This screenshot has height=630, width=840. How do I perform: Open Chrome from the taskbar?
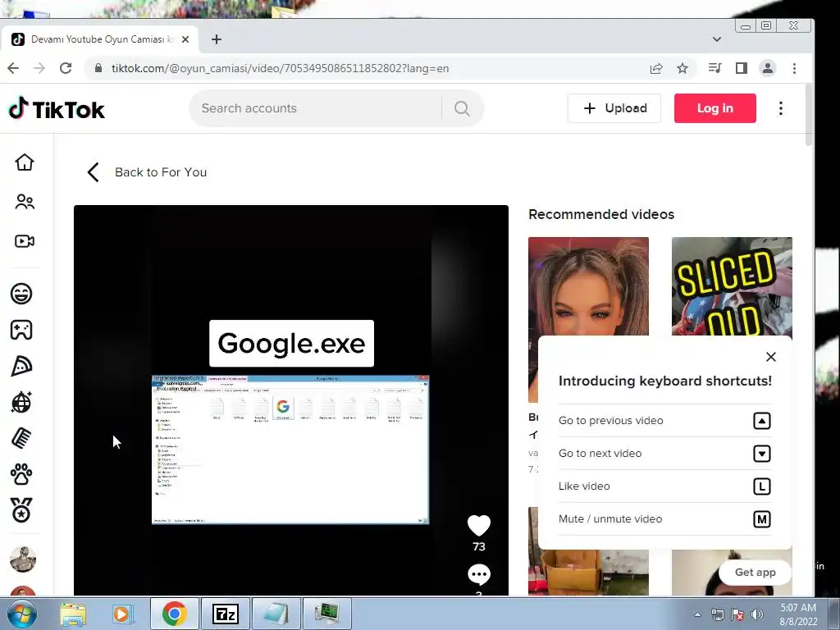tap(174, 614)
